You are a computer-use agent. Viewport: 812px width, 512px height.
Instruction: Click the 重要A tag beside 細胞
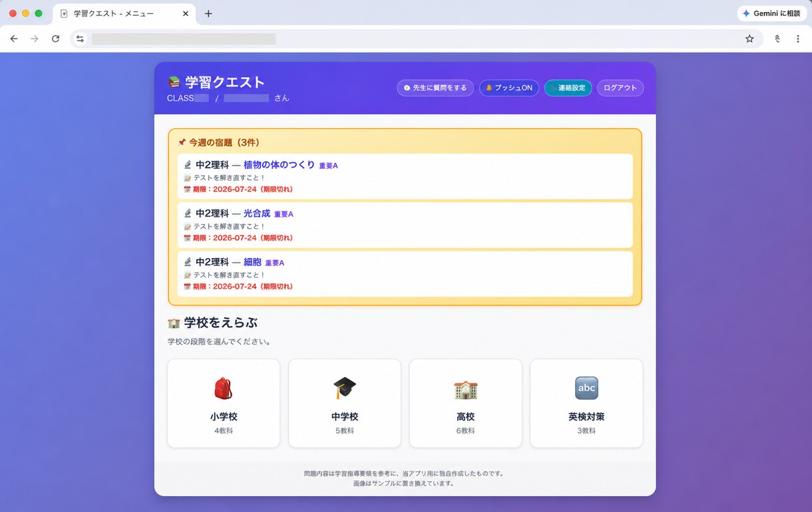[274, 263]
